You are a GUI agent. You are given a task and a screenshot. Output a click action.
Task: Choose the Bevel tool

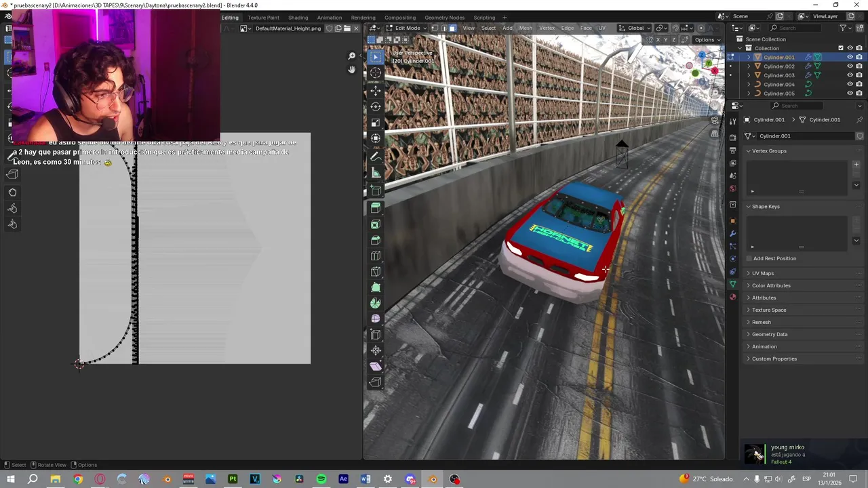(376, 241)
